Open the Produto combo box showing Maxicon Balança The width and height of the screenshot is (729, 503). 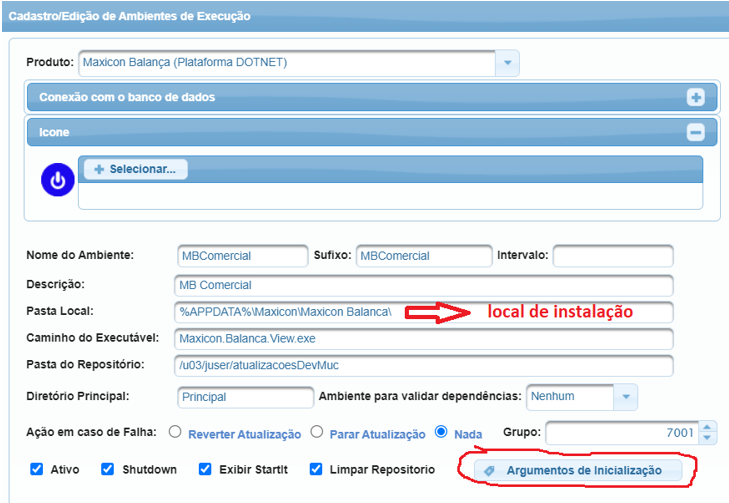pos(298,63)
